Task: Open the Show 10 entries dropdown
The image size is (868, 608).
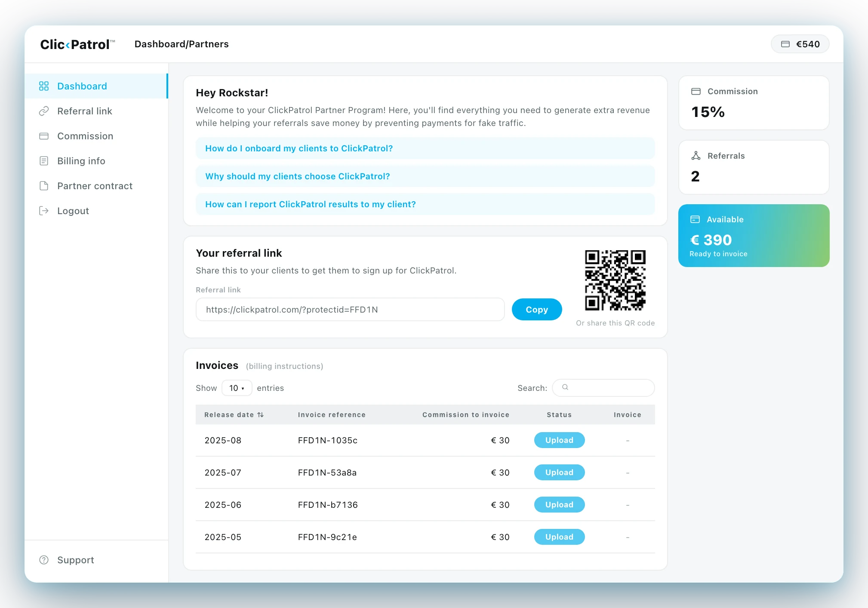Action: point(237,388)
